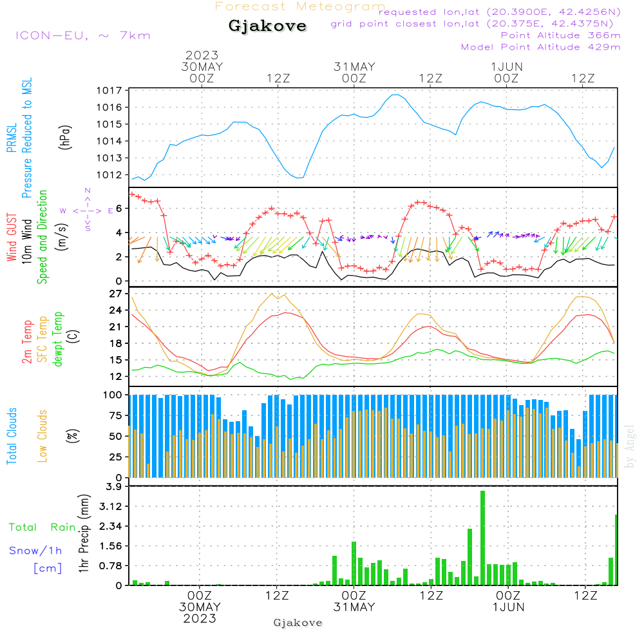Click the top axis '2023 30MAY 00Z' label

[x=202, y=66]
